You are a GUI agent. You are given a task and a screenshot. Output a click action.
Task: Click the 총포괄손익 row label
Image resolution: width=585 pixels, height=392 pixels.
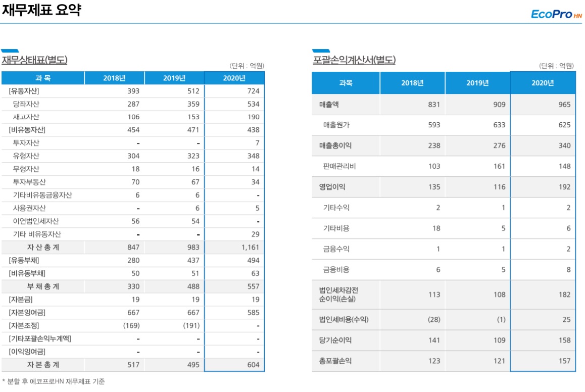tap(335, 361)
